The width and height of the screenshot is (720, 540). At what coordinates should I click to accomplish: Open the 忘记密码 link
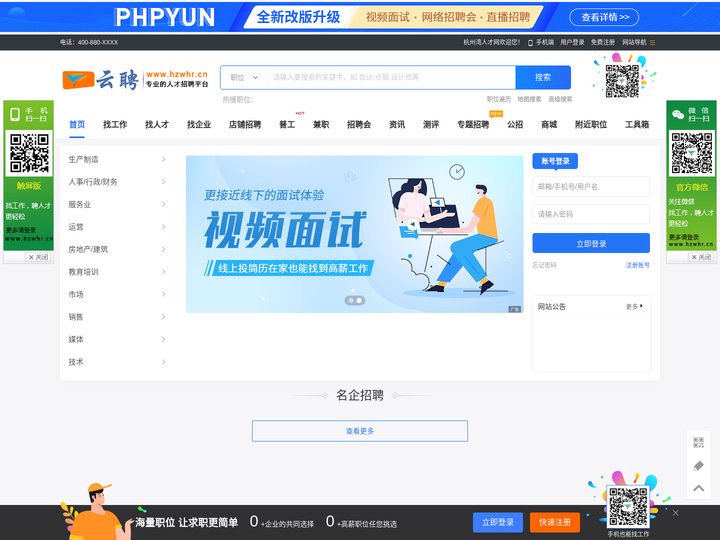(544, 265)
